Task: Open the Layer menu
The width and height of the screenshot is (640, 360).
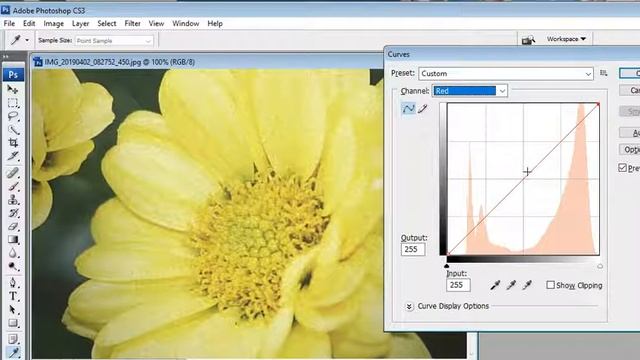Action: (x=80, y=24)
